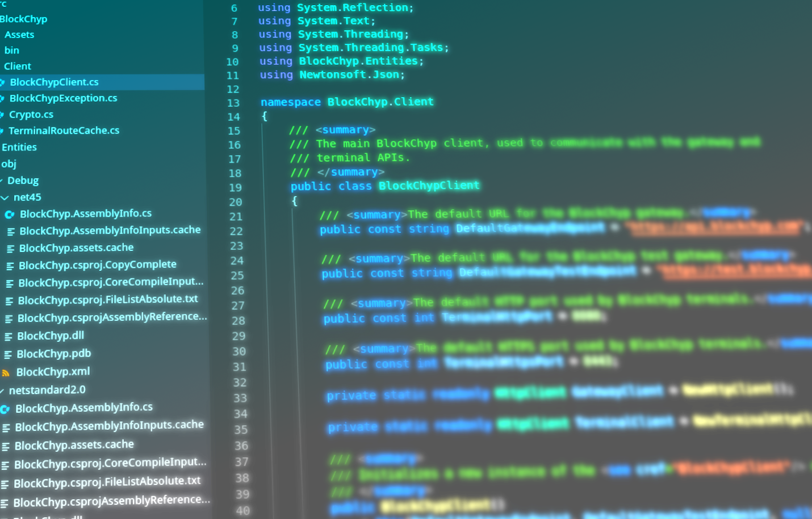Click line number 13 in the gutter
812x519 pixels.
pos(233,103)
